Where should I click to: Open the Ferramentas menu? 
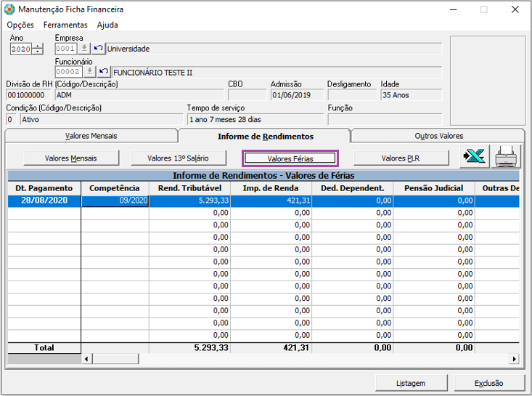coord(65,25)
